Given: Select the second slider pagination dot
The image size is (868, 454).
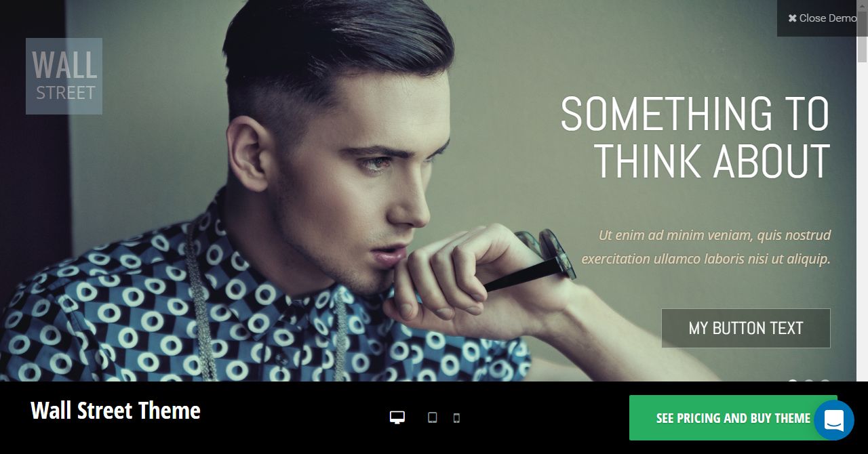Looking at the screenshot, I should click(809, 383).
